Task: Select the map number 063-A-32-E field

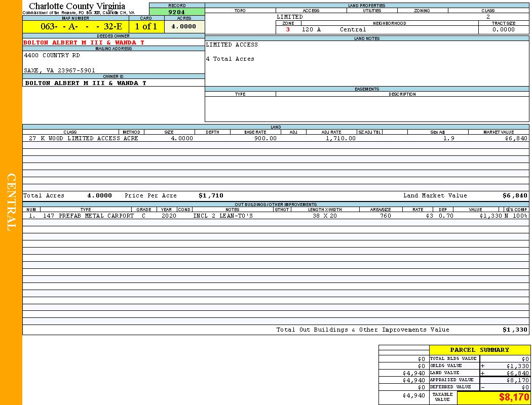Action: point(75,26)
